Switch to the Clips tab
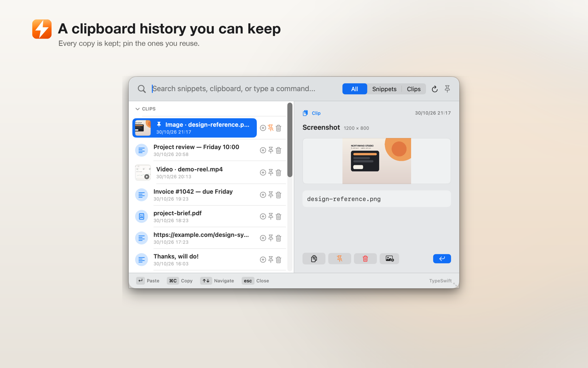 pos(413,89)
